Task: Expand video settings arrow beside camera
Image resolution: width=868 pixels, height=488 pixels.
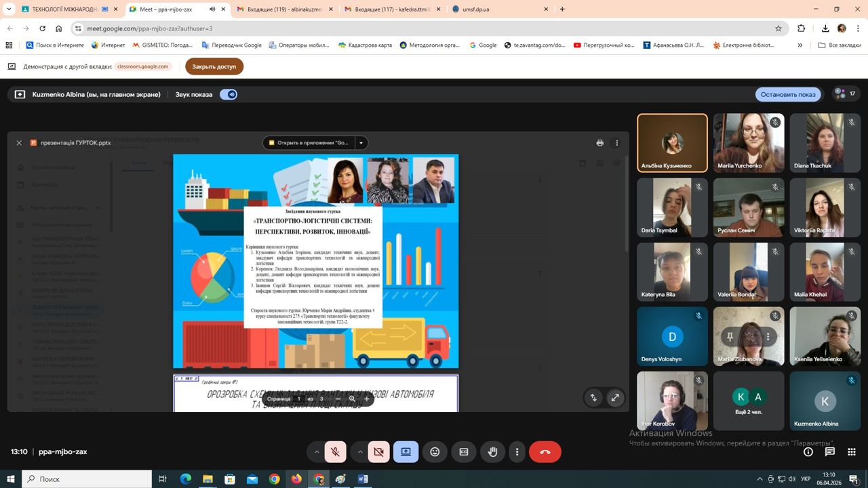Action: click(x=360, y=452)
